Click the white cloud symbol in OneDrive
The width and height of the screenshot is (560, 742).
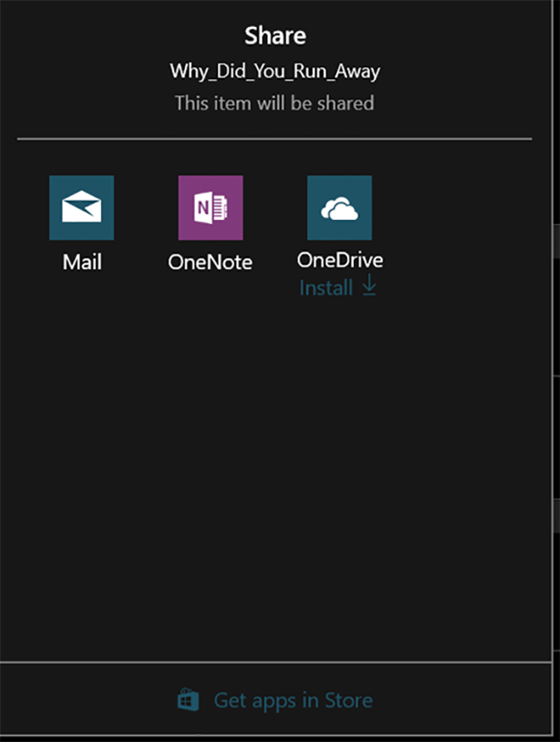339,209
